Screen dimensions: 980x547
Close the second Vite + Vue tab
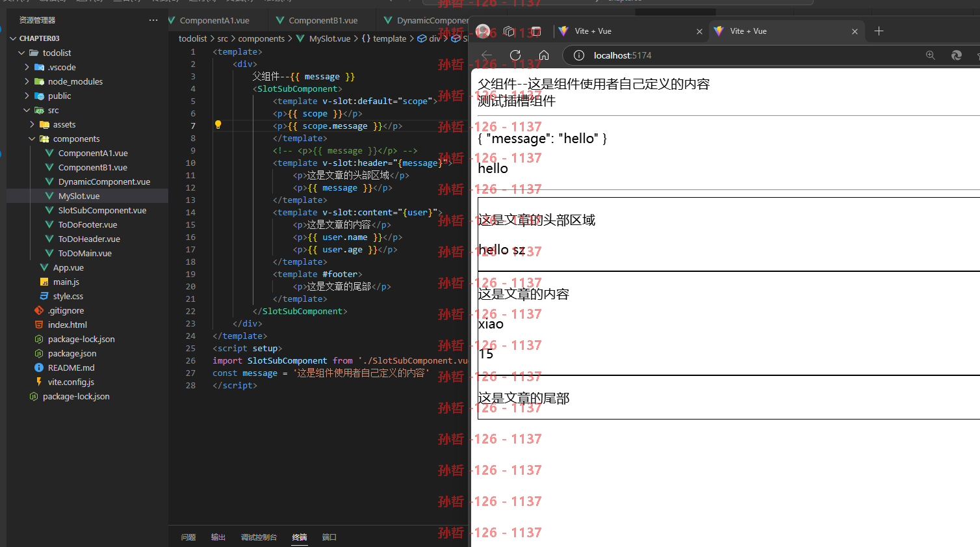(x=855, y=31)
